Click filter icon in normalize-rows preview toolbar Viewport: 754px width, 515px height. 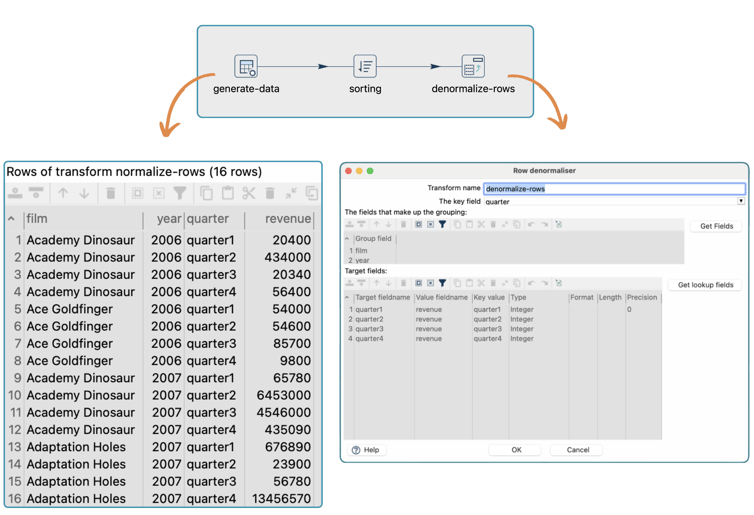(x=180, y=193)
